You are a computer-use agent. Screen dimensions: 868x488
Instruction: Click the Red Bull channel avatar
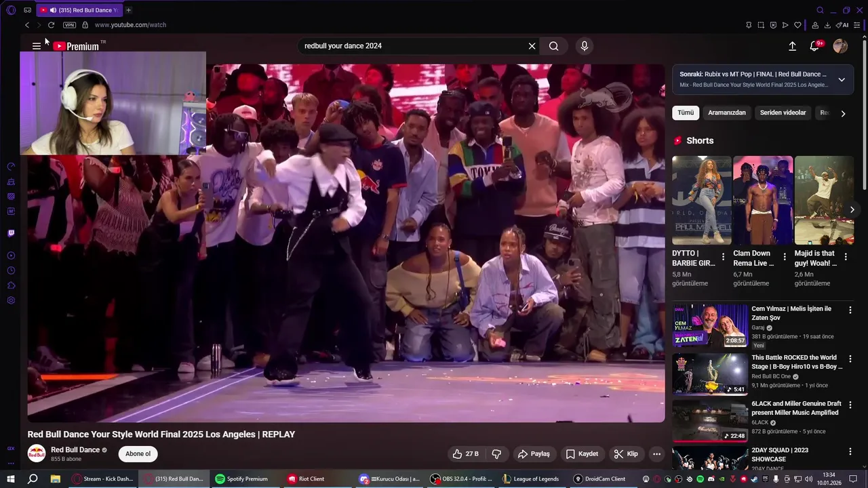pos(37,453)
